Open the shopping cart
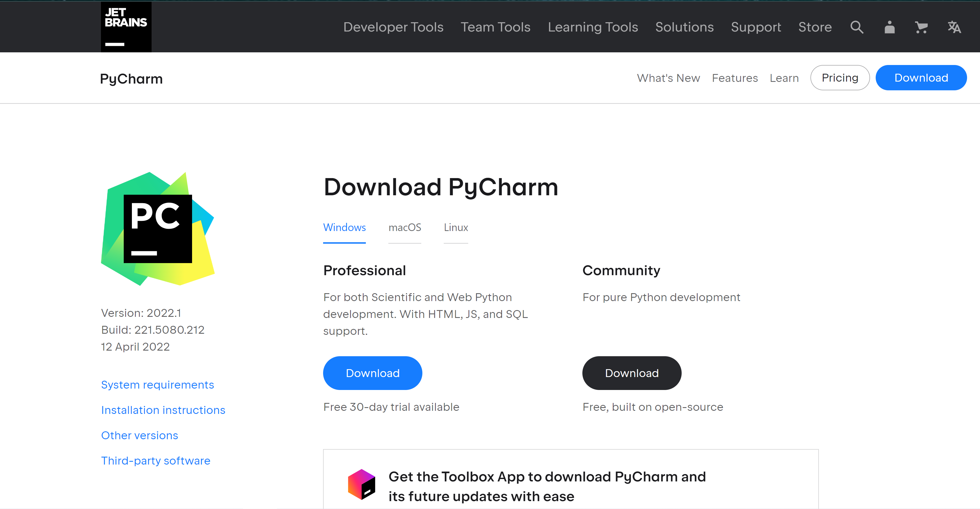The height and width of the screenshot is (509, 980). pos(921,27)
